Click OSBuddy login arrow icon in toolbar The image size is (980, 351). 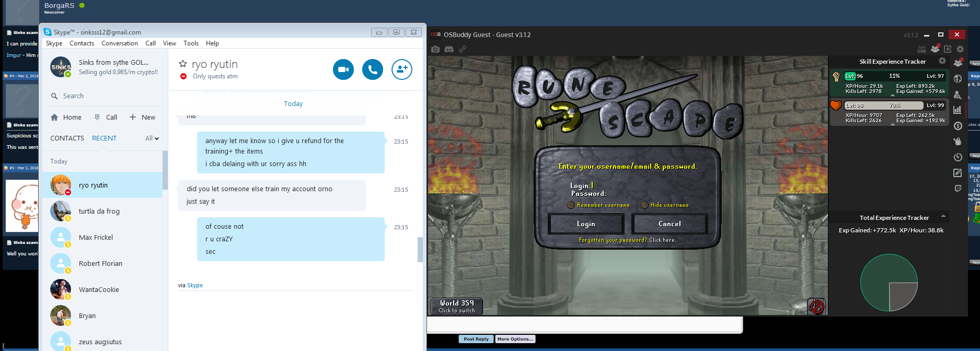point(948,49)
